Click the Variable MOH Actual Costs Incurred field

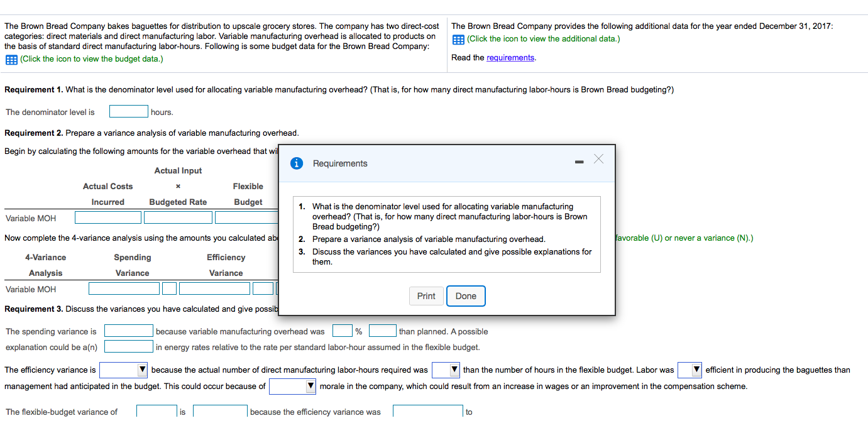(107, 217)
